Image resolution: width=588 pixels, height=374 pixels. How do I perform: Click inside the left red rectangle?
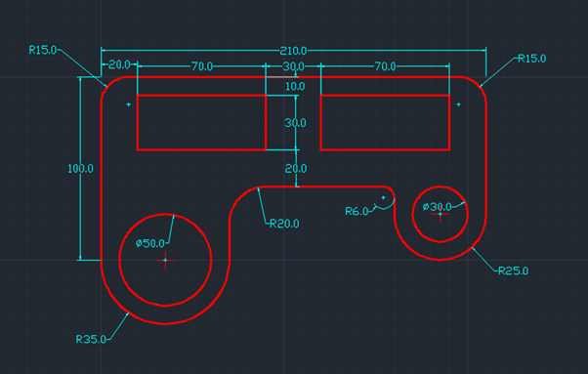tap(201, 122)
